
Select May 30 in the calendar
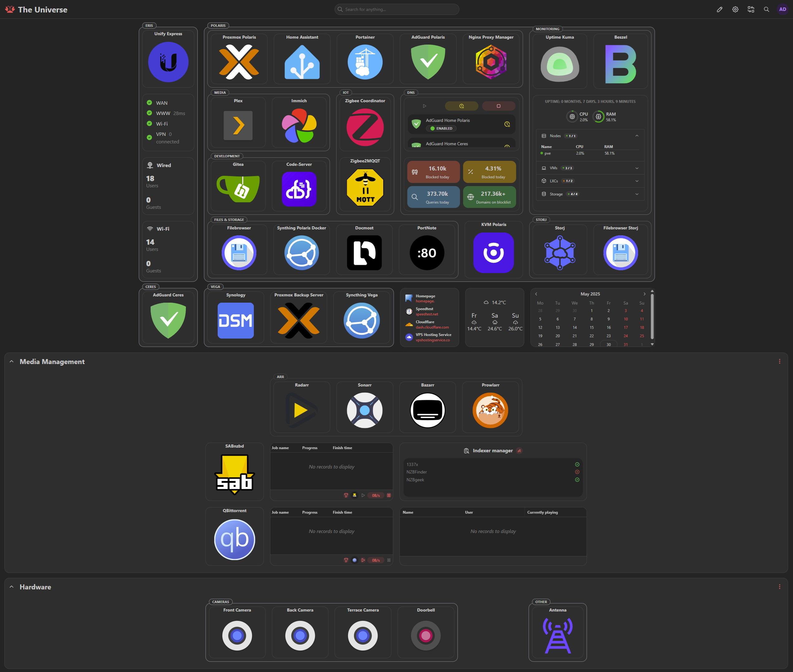(608, 344)
